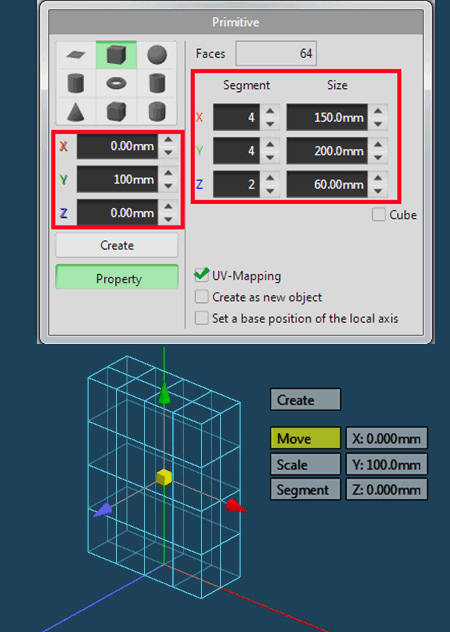The width and height of the screenshot is (450, 632).
Task: Select the plane primitive icon
Action: [76, 54]
